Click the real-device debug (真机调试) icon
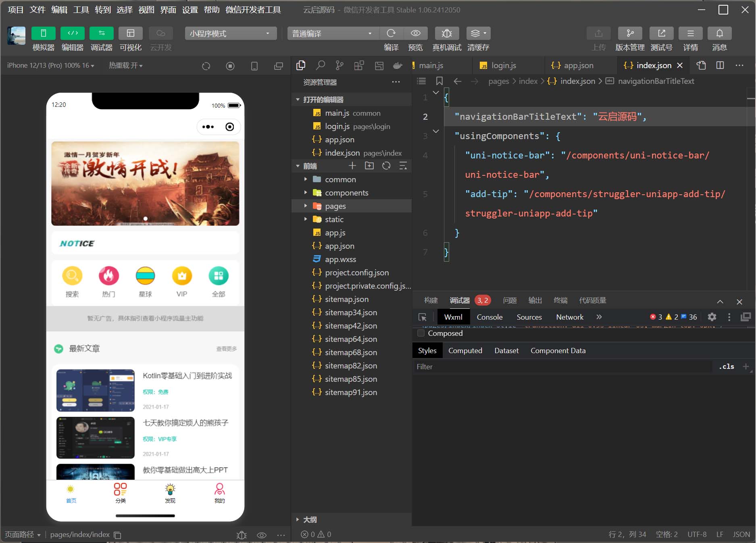This screenshot has width=756, height=543. coord(446,33)
